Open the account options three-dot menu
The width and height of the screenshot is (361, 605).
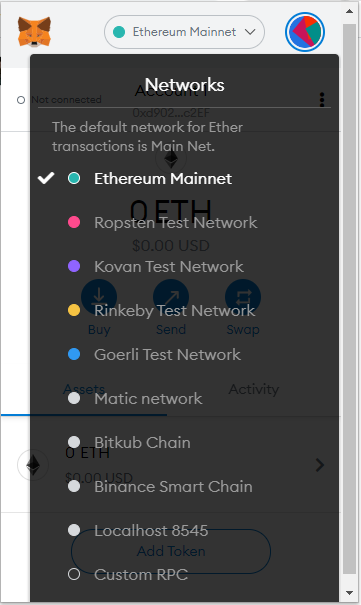(322, 100)
